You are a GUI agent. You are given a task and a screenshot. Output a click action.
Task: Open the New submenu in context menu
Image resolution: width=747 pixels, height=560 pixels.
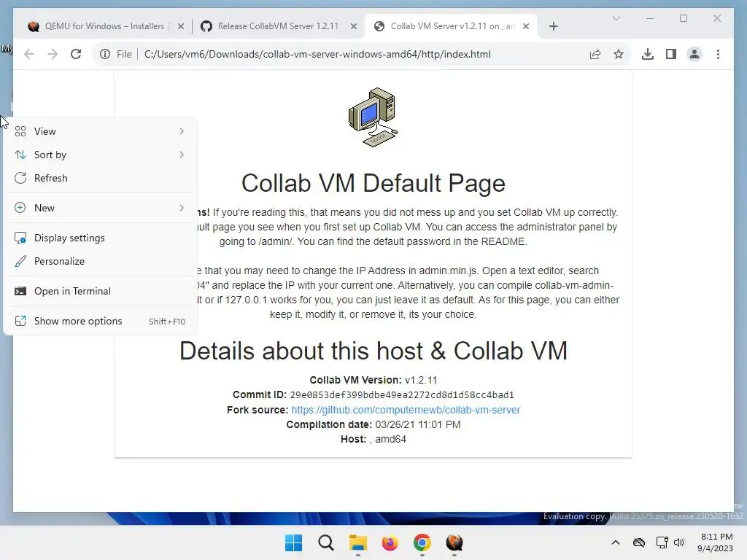(100, 208)
